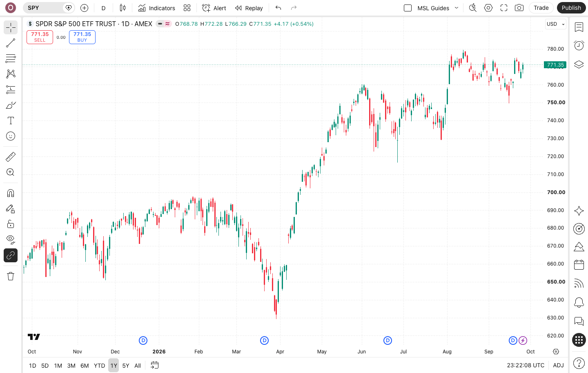Screen dimensions: 588x373
Task: Toggle the MSL Guides layout checkbox
Action: [x=408, y=8]
